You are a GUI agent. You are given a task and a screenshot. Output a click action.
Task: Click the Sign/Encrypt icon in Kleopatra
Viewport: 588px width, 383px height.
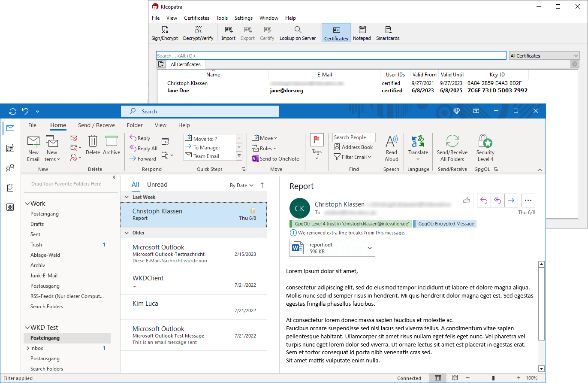(164, 30)
